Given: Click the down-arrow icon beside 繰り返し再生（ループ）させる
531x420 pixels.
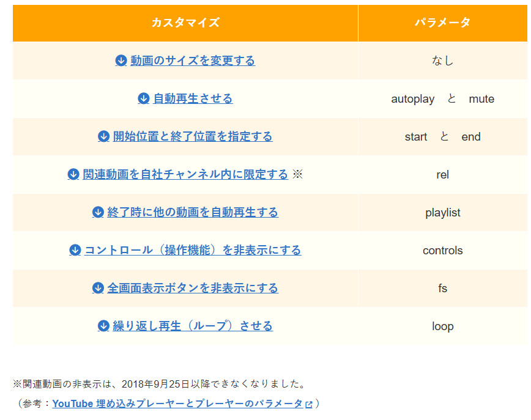Looking at the screenshot, I should (104, 326).
